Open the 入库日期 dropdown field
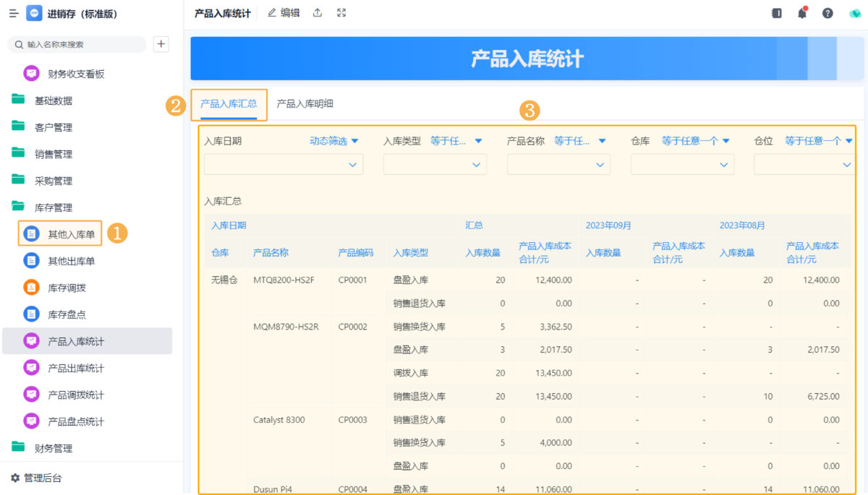The image size is (868, 495). point(284,165)
